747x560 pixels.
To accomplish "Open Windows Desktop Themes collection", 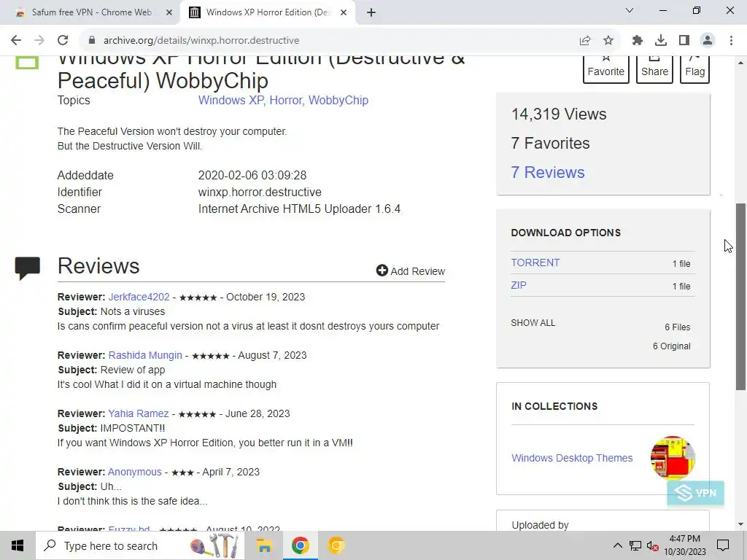I will (572, 458).
